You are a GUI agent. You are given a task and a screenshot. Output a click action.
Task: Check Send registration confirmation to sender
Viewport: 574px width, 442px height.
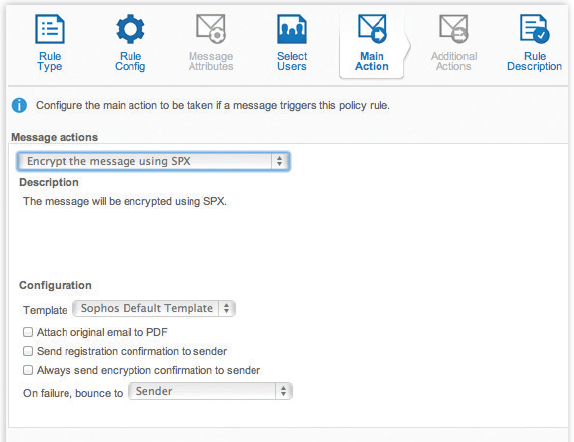[x=28, y=351]
